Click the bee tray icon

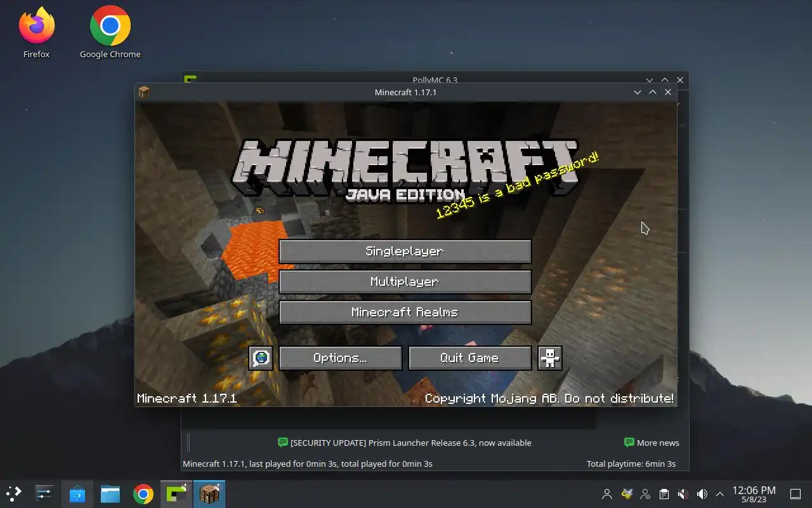626,494
